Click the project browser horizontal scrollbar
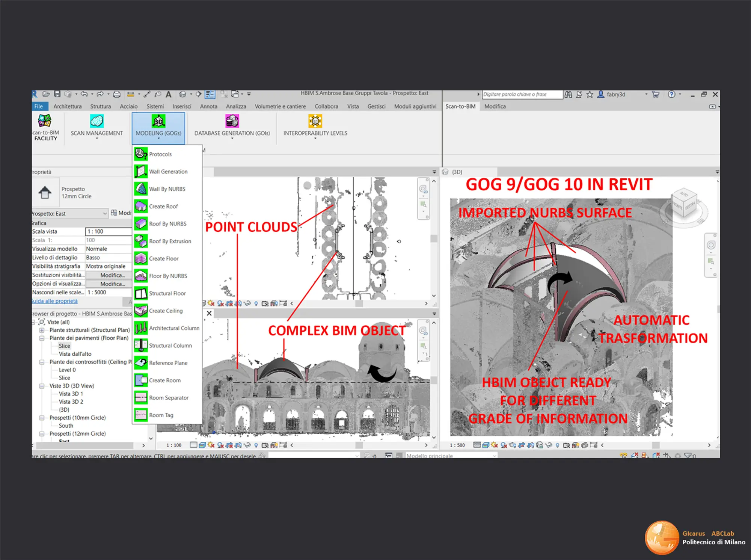 pyautogui.click(x=84, y=445)
